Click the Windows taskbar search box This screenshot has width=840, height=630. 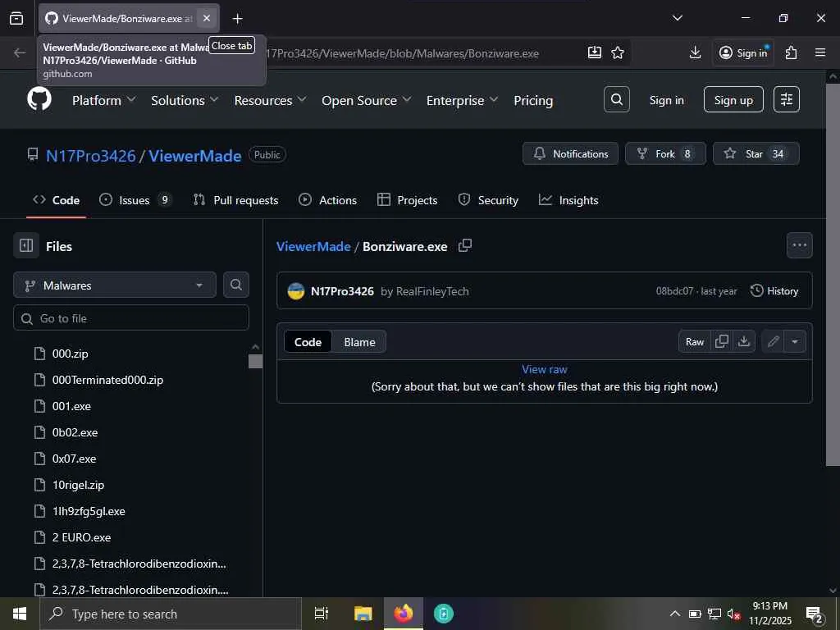click(x=171, y=614)
